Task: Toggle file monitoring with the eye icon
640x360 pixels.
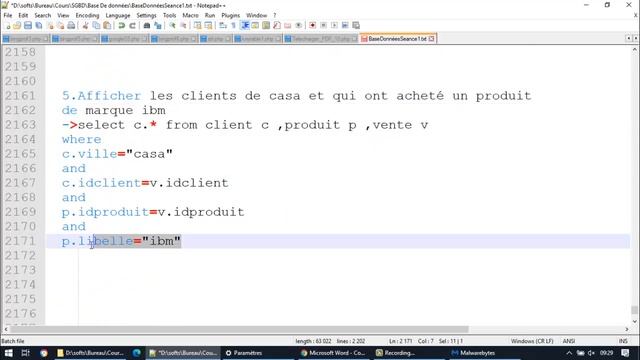Action: click(x=299, y=25)
